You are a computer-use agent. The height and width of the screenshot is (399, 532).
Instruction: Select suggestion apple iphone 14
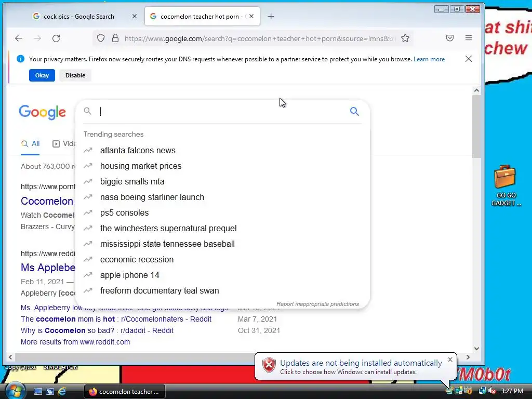(222, 275)
